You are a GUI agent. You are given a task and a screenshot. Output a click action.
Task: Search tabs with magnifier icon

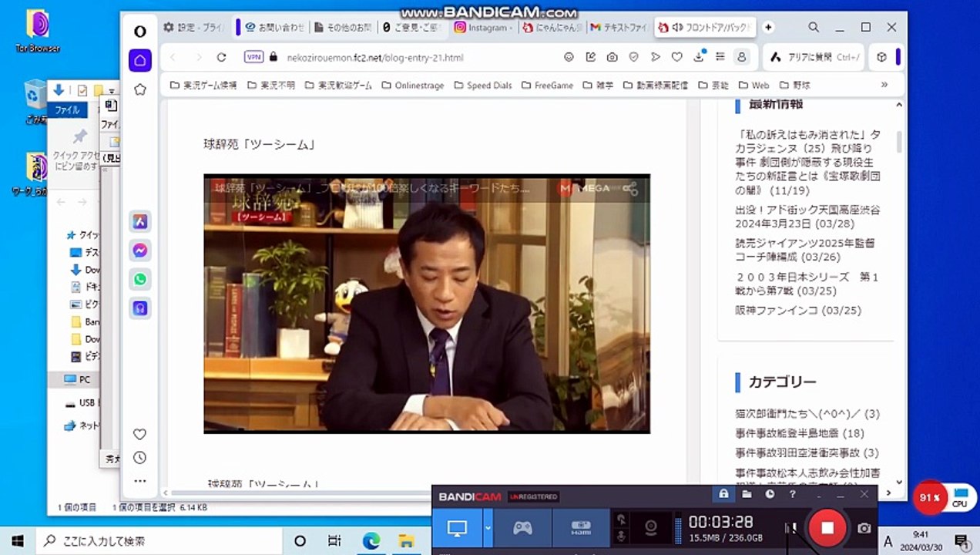pos(814,27)
